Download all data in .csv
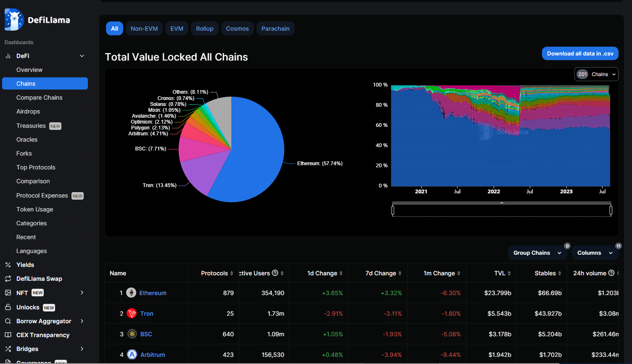 tap(580, 53)
